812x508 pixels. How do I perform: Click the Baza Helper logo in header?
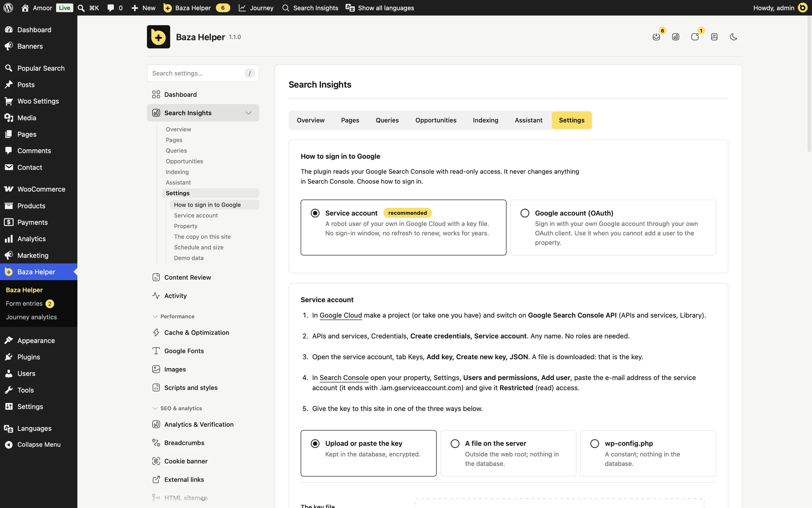(158, 37)
